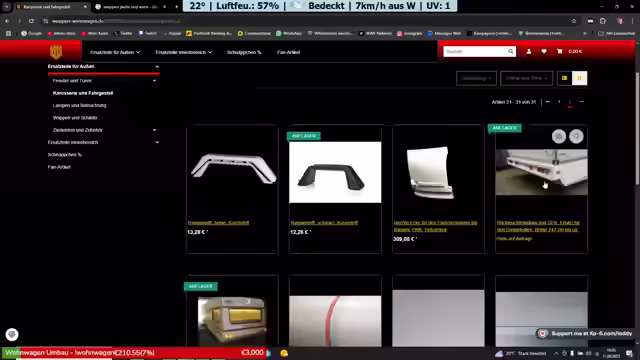Open the Twitch bookmark

point(147,33)
